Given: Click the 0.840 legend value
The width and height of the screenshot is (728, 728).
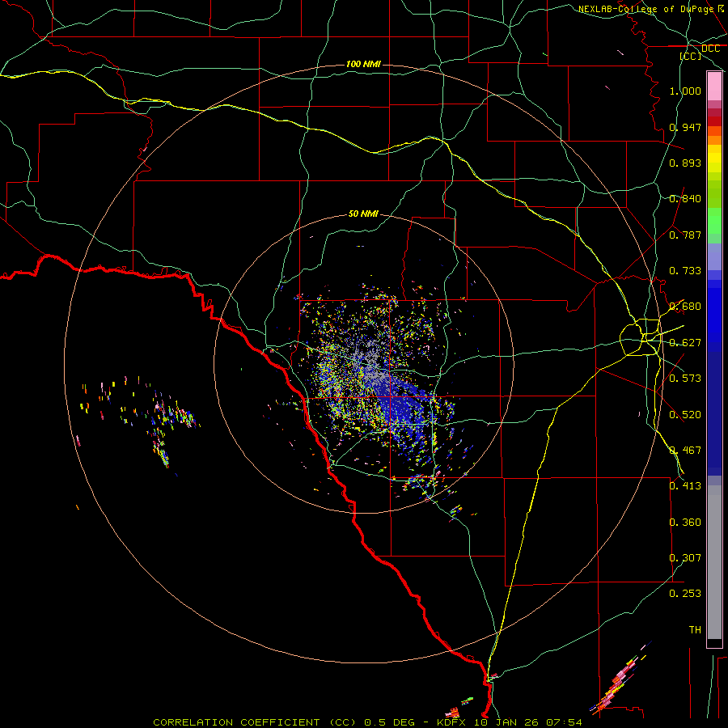Looking at the screenshot, I should coord(685,199).
